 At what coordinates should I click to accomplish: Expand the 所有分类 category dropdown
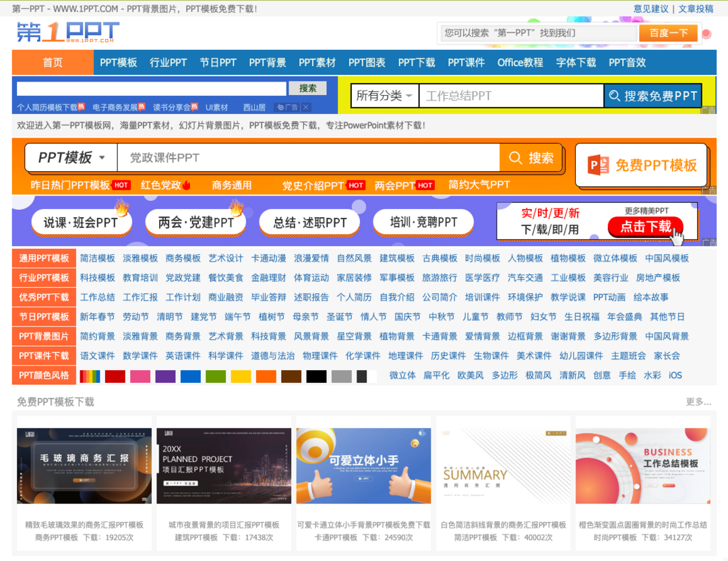click(384, 96)
